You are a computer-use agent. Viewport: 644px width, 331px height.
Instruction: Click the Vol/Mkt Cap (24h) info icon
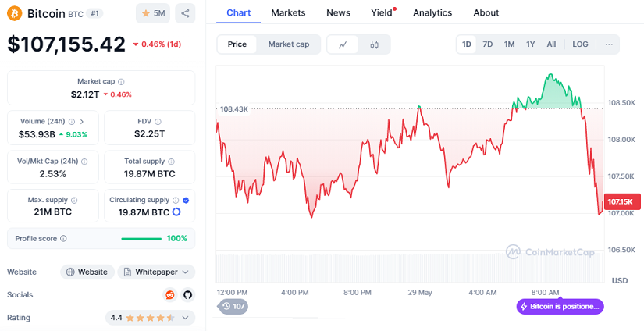(84, 162)
